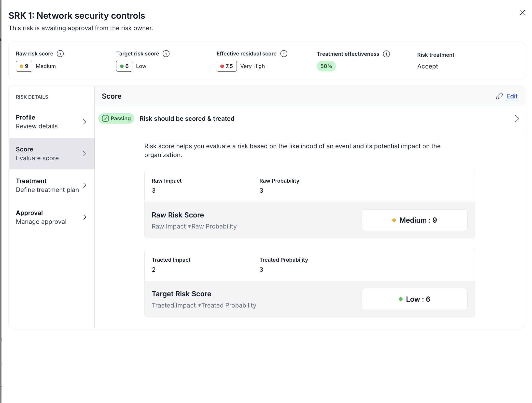532x403 pixels.
Task: Click the Edit link
Action: 512,96
